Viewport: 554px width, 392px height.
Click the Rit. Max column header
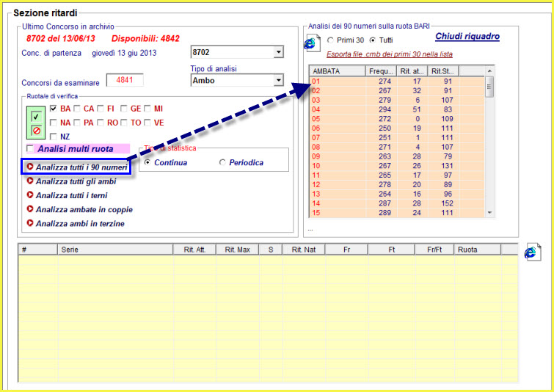238,250
